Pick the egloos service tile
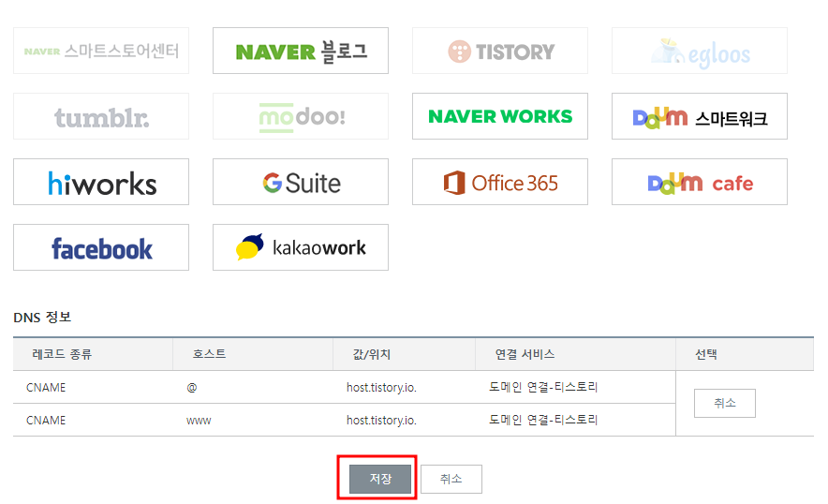 (x=700, y=51)
